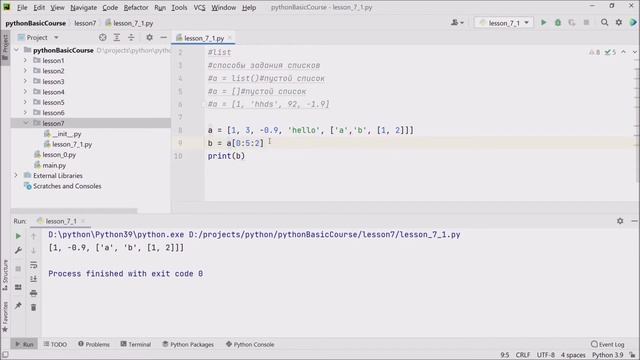Viewport: 640px width, 360px height.
Task: Expand lesson5 folder
Action: click(x=25, y=102)
